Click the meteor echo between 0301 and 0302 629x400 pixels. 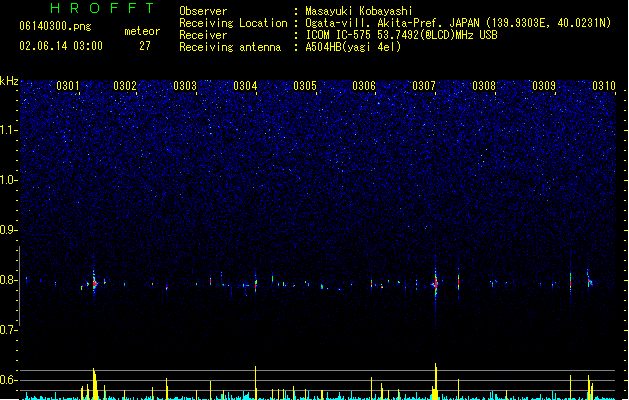pyautogui.click(x=95, y=283)
